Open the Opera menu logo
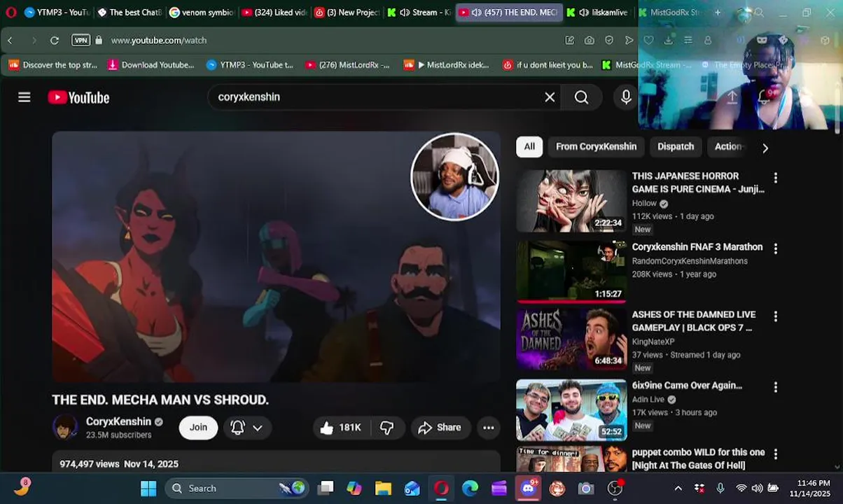843x504 pixels. [x=11, y=13]
